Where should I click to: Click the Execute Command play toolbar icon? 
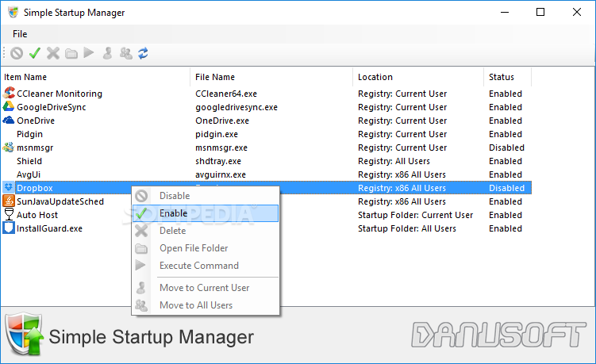pyautogui.click(x=89, y=53)
